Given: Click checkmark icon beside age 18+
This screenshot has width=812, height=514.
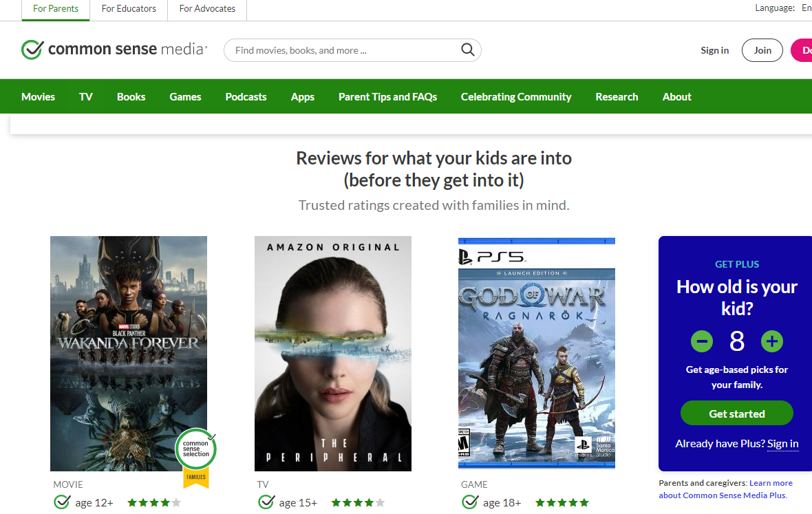Looking at the screenshot, I should click(x=470, y=502).
